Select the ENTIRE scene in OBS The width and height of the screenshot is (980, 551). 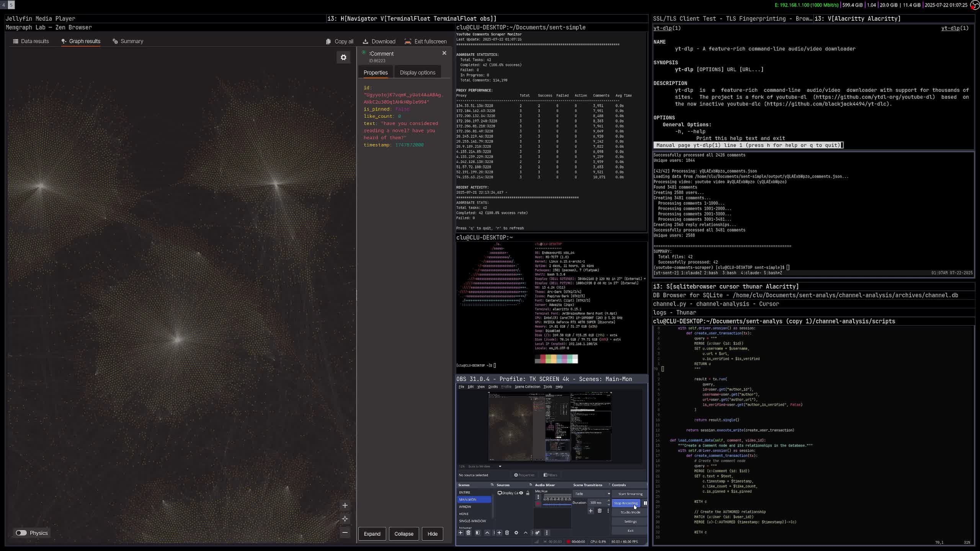click(x=474, y=492)
